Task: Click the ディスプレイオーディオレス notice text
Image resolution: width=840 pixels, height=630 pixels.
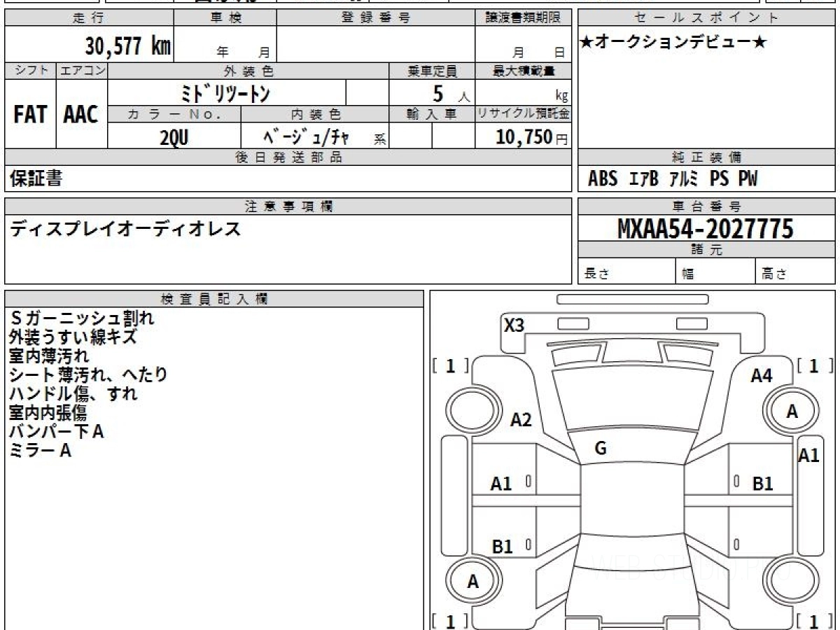Action: 125,229
